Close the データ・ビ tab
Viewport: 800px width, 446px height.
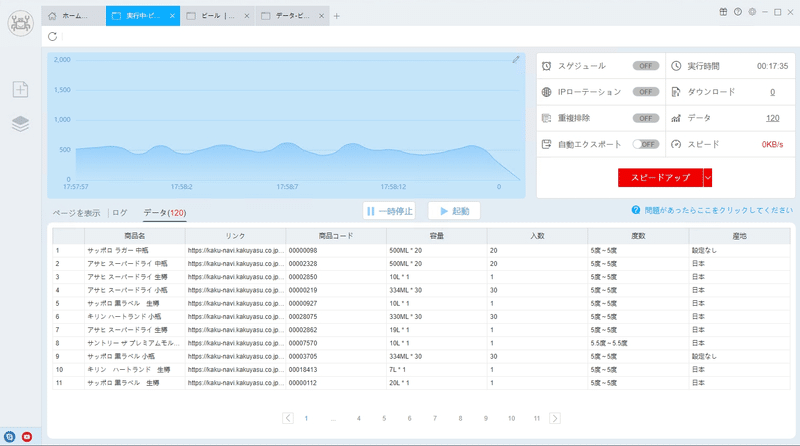(321, 16)
